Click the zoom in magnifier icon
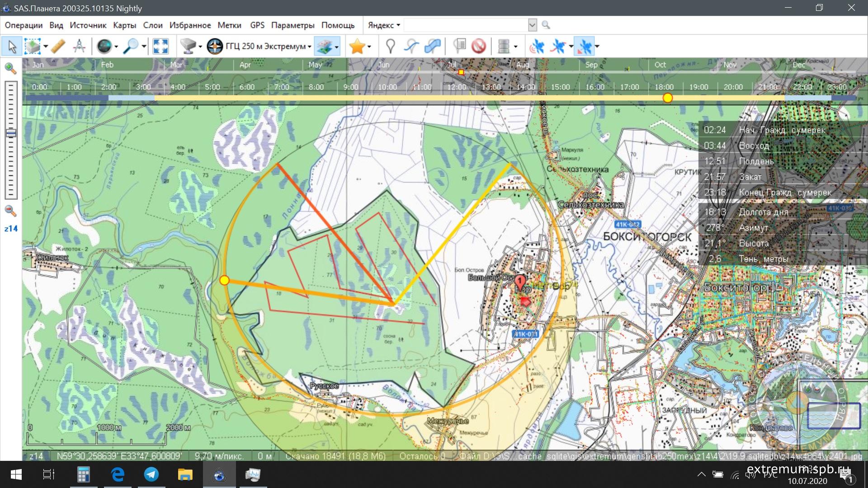This screenshot has width=868, height=488. pos(10,69)
